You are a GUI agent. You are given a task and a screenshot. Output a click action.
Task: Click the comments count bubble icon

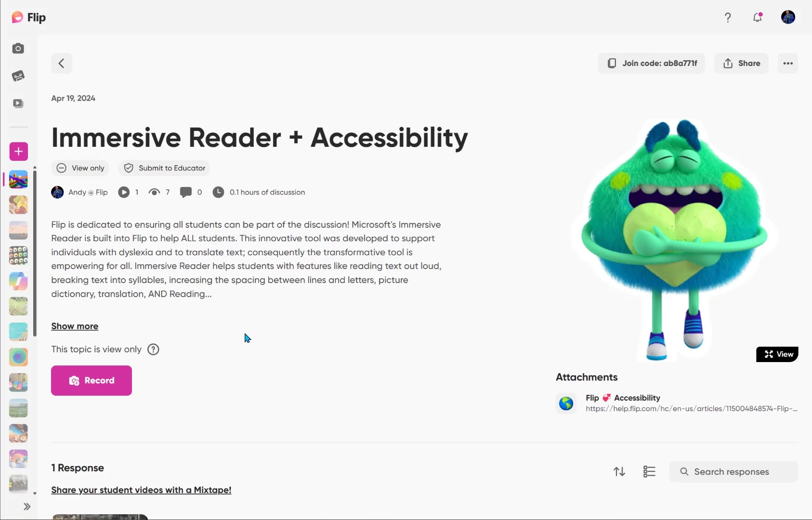pos(186,193)
